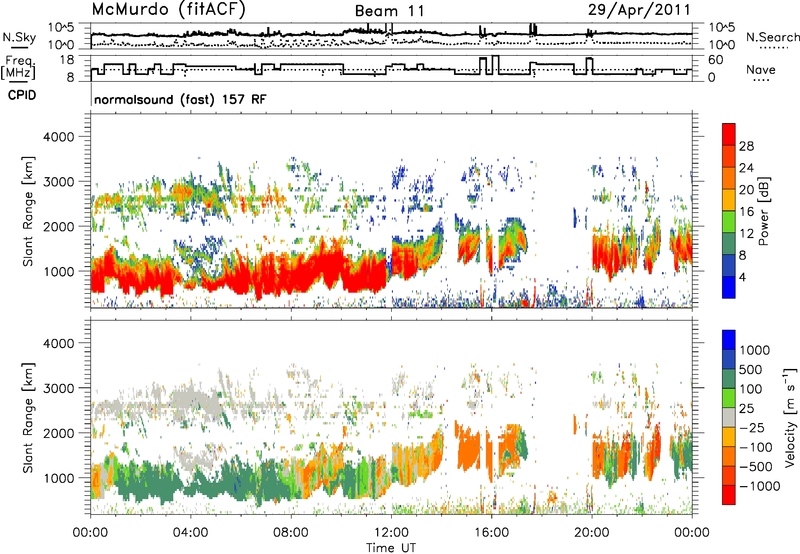Click the 'Power [dB]' colorbar label
The width and height of the screenshot is (800, 554).
763,211
